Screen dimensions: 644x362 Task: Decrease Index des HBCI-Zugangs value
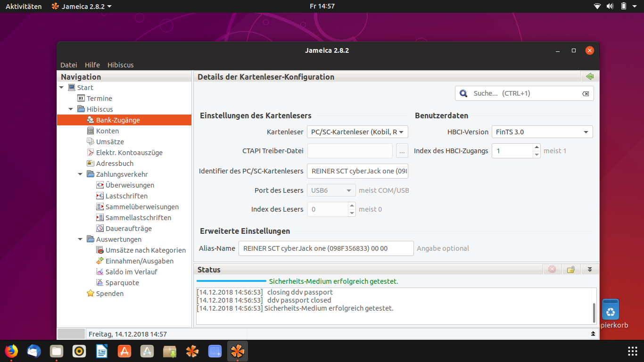click(537, 155)
